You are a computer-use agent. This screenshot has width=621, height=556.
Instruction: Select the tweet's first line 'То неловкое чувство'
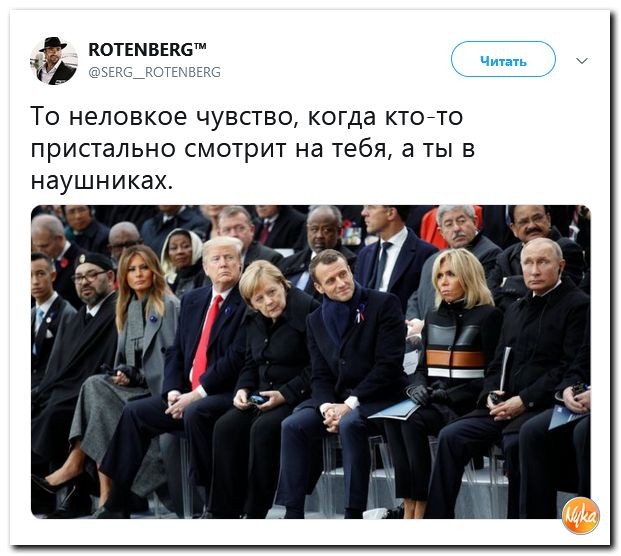pos(163,117)
